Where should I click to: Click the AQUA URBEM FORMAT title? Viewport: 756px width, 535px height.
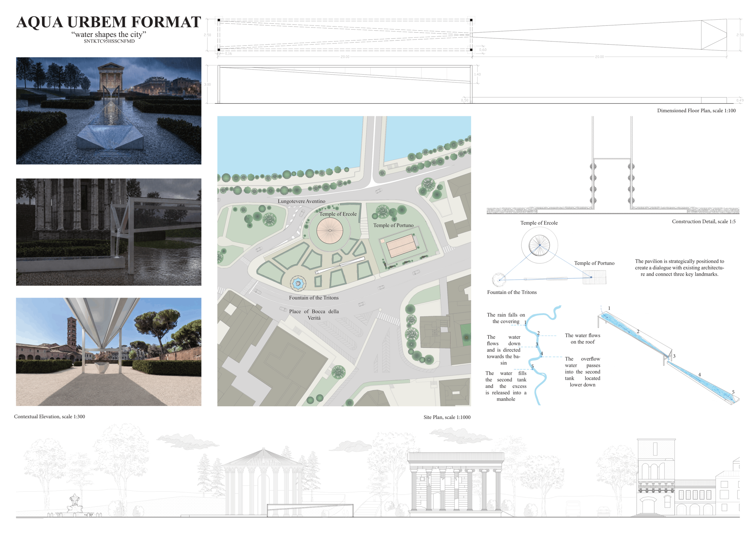[x=108, y=22]
